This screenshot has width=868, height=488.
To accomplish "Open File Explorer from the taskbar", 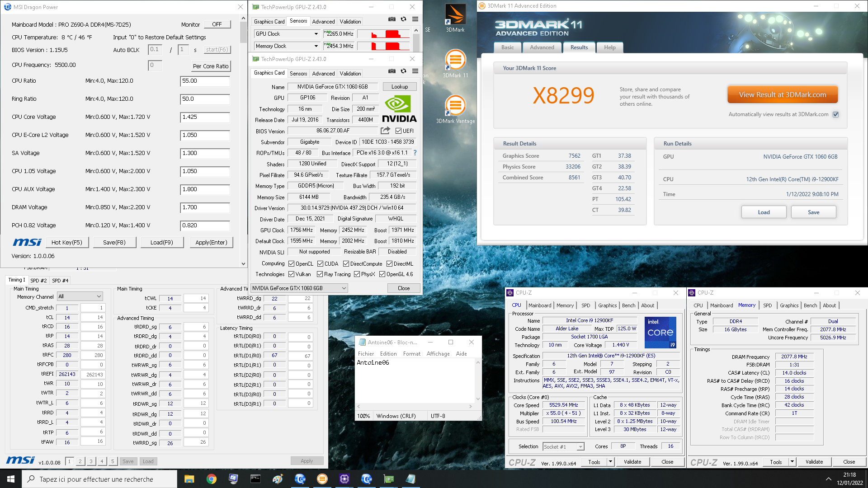I will 189,479.
